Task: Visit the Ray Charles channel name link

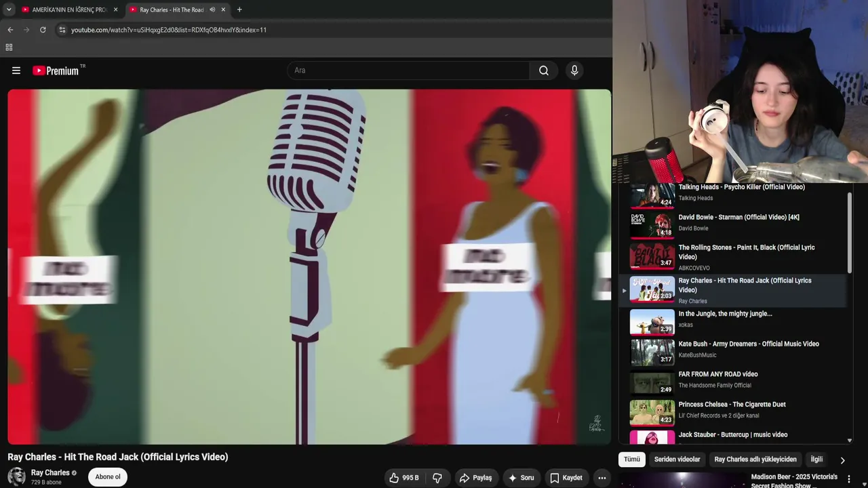Action: [50, 472]
